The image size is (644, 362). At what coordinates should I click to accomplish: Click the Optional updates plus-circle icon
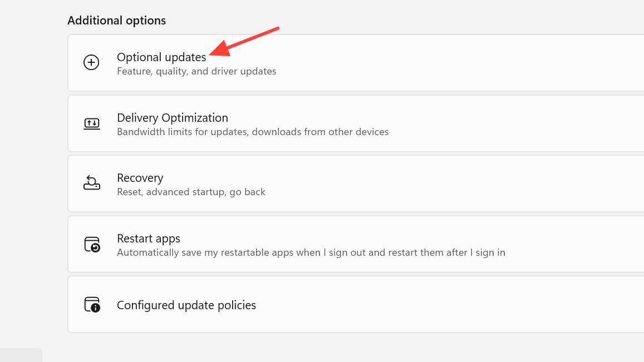click(91, 62)
